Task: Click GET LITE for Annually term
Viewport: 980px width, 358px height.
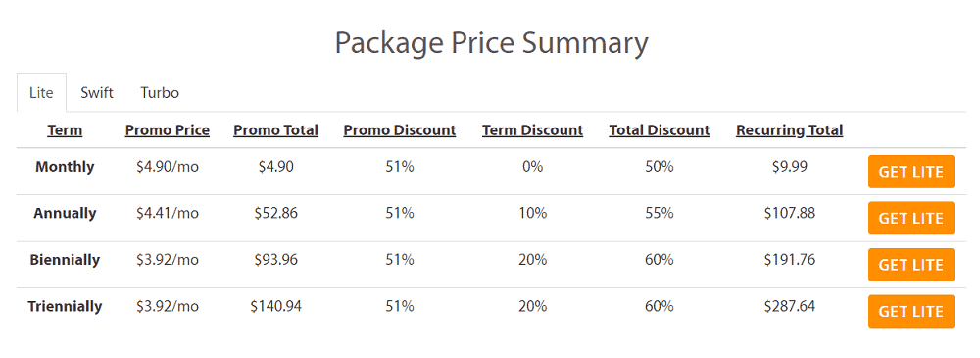Action: [910, 218]
